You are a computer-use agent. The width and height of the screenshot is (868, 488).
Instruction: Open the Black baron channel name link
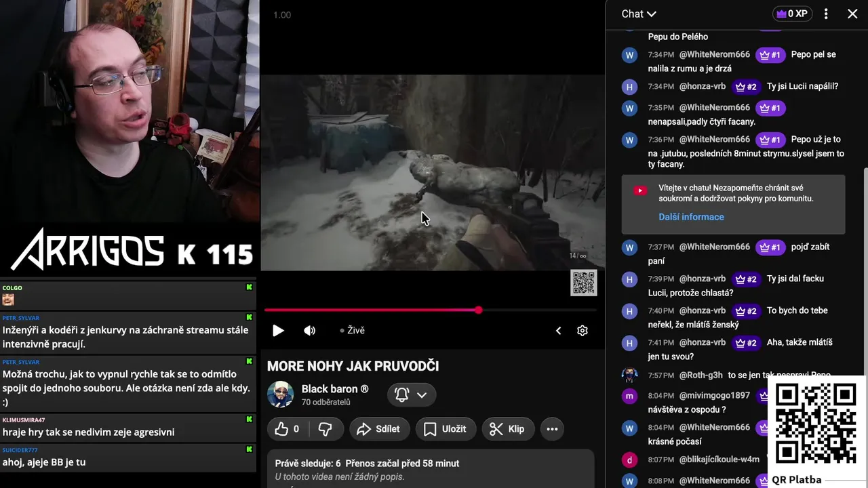pyautogui.click(x=335, y=389)
